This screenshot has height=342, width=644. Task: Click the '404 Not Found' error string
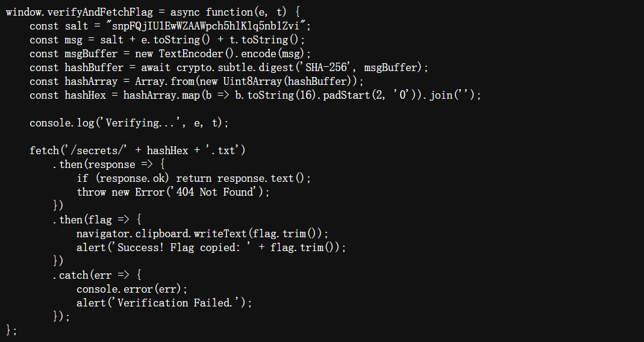click(x=217, y=192)
